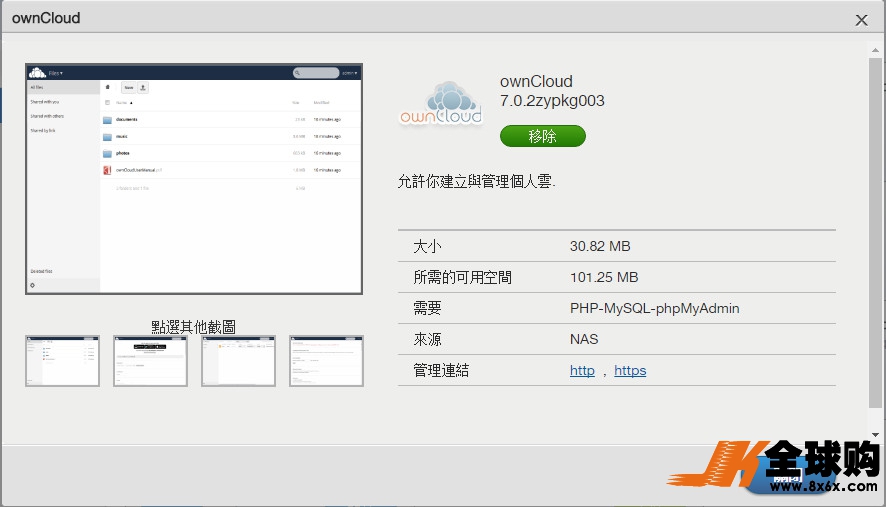Screen dimensions: 886x507
Task: Click the large ownCloud preview screenshot
Action: pyautogui.click(x=194, y=179)
